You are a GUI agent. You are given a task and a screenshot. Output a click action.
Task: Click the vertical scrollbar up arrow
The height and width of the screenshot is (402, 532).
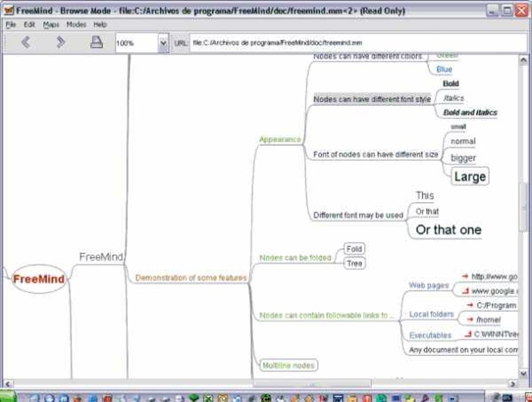523,61
